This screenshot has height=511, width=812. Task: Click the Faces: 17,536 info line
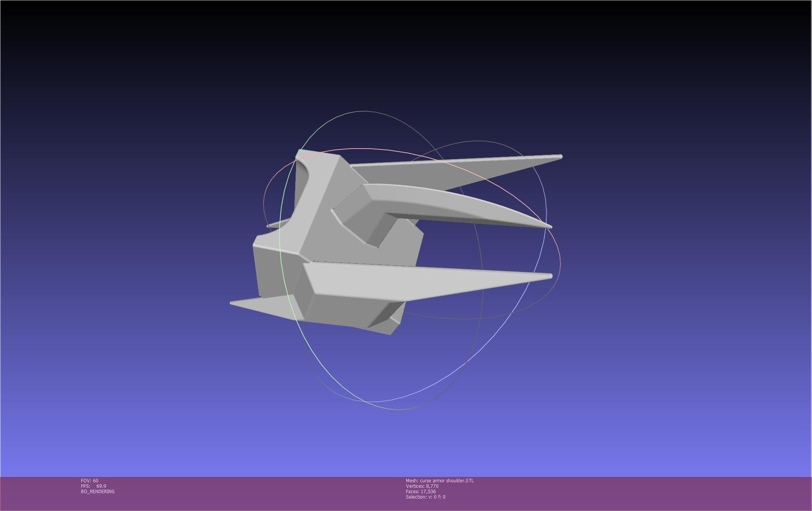point(421,492)
